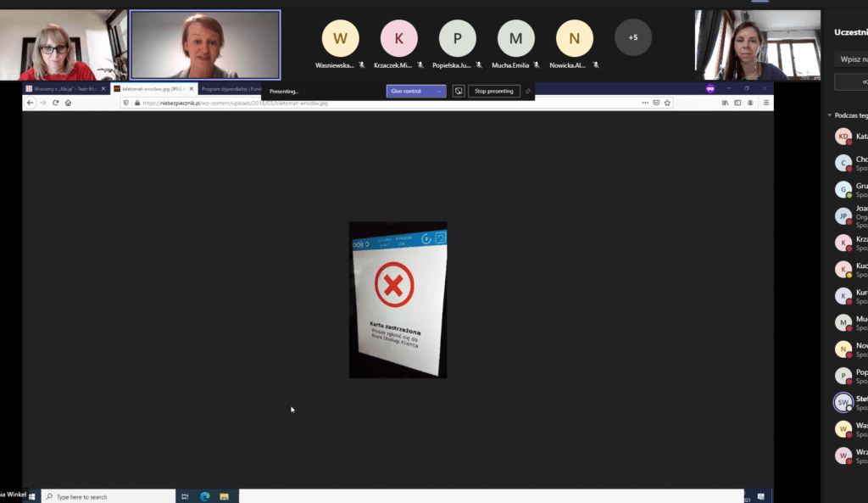Viewport: 868px width, 503px height.
Task: Select the Nowicka participant avatar
Action: point(575,38)
